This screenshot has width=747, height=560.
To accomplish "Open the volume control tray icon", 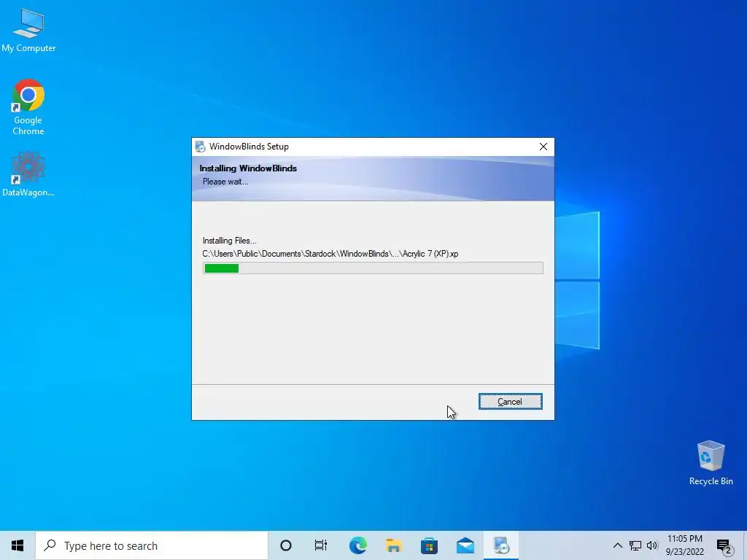I will (652, 545).
